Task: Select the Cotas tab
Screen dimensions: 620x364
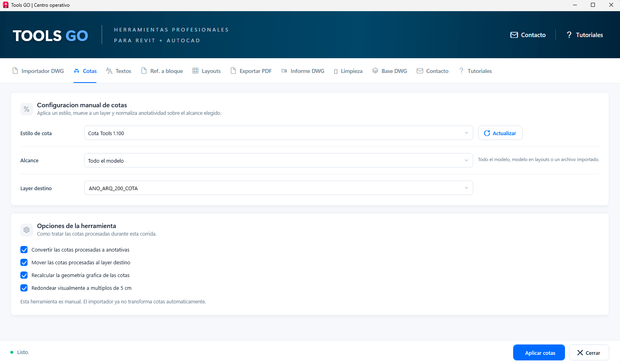Action: coord(85,71)
